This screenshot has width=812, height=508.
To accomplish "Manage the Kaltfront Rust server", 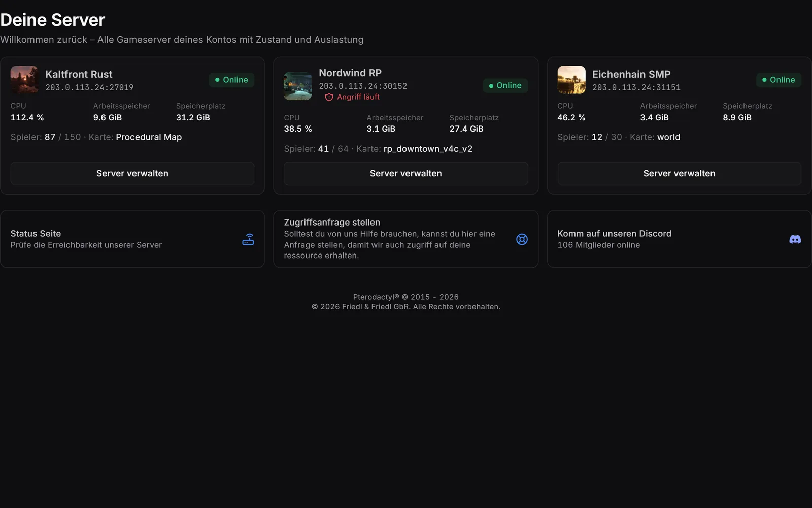I will [132, 174].
